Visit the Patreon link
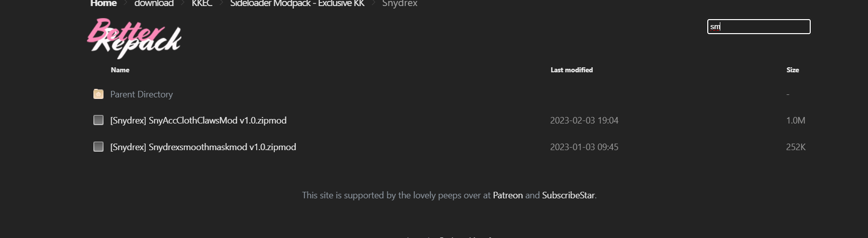The width and height of the screenshot is (868, 238). tap(508, 195)
